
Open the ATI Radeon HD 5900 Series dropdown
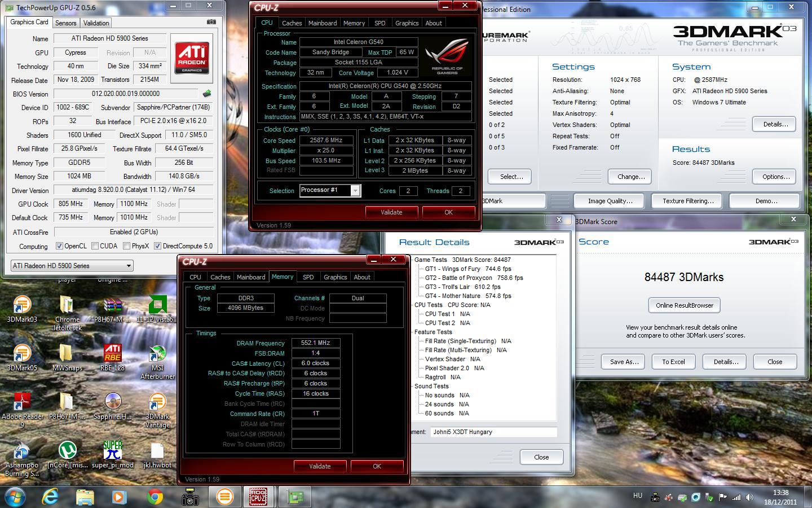point(72,266)
